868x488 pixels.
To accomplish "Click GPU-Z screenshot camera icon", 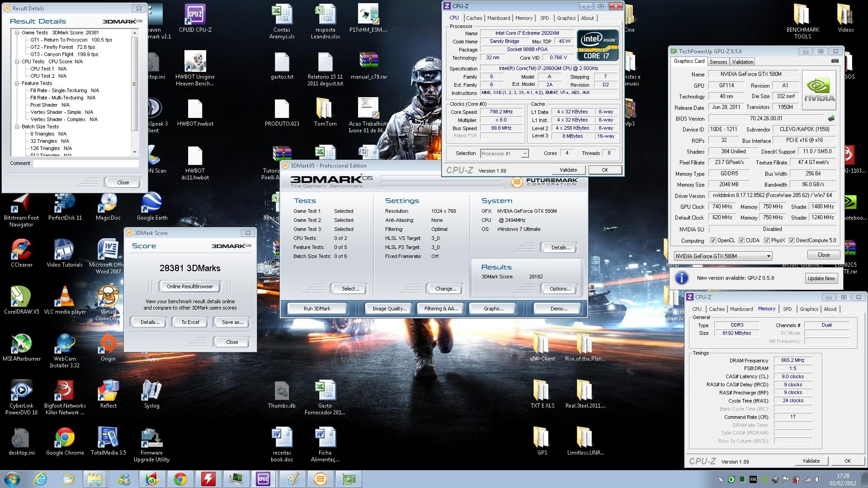I will [x=835, y=61].
